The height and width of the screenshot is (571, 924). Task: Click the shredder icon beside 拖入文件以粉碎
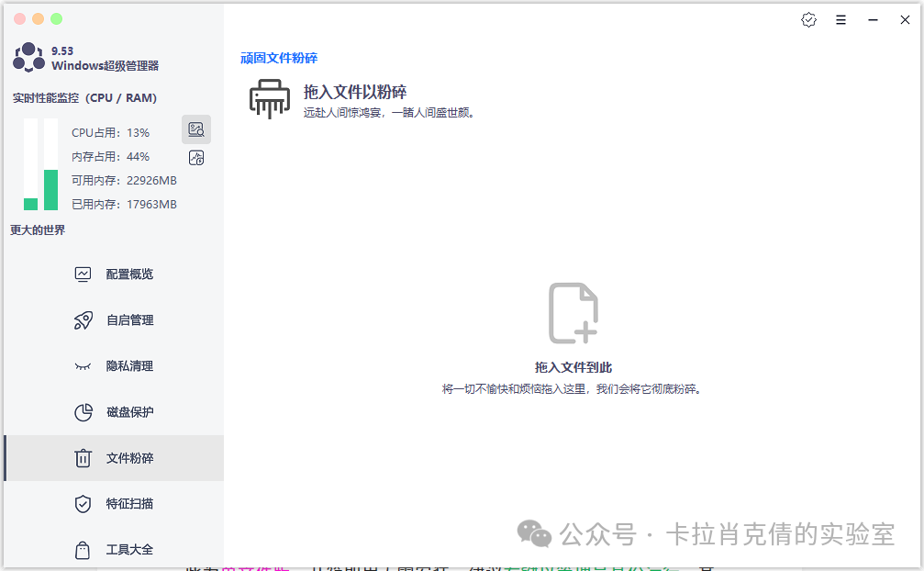[x=270, y=99]
